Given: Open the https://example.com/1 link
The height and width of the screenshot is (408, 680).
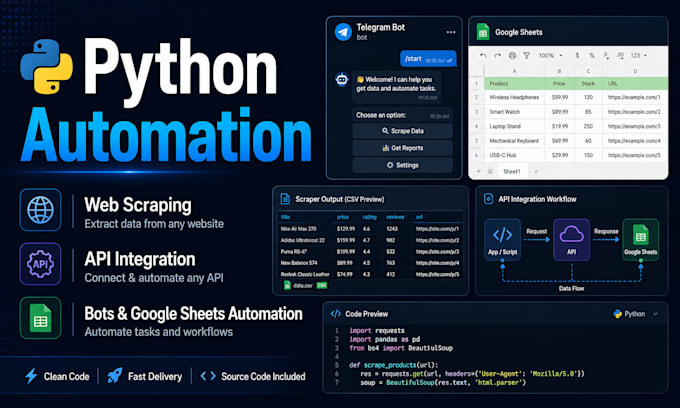Looking at the screenshot, I should click(x=634, y=98).
